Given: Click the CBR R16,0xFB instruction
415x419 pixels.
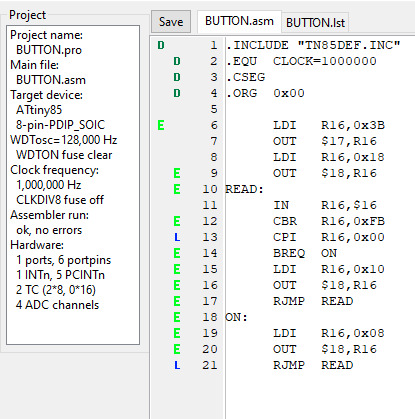Looking at the screenshot, I should [x=329, y=221].
